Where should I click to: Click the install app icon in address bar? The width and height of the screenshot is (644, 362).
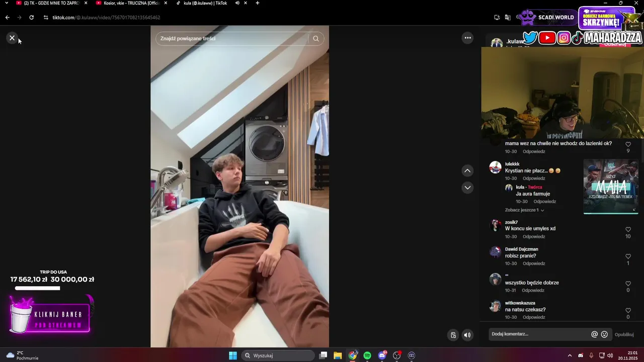coord(497,18)
